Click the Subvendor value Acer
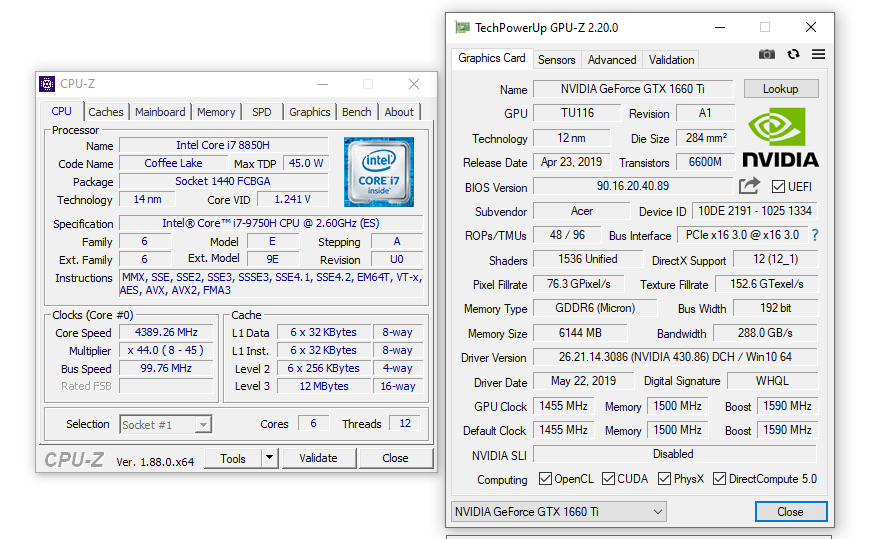872x539 pixels. point(582,211)
